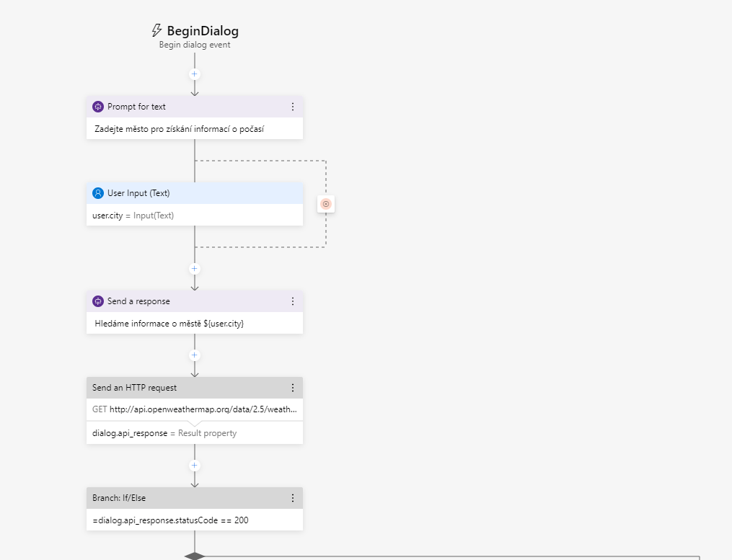Add action below BeginDialog with plus icon
The image size is (732, 560).
(x=194, y=74)
